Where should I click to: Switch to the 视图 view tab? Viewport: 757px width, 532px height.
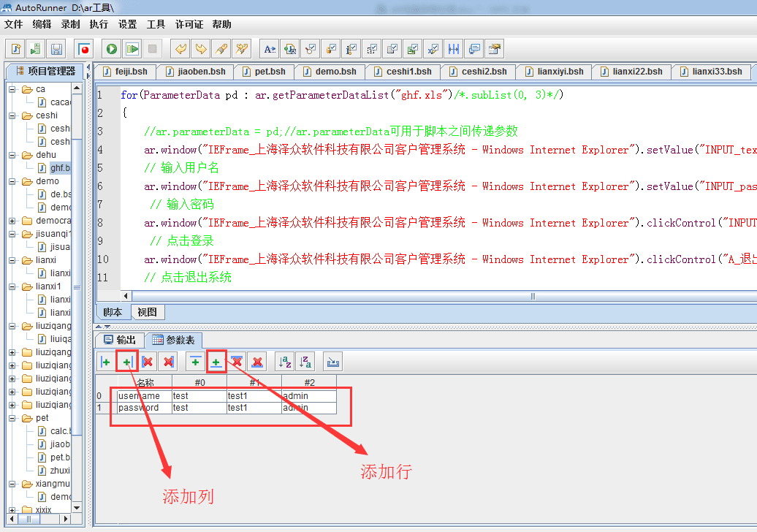click(148, 312)
